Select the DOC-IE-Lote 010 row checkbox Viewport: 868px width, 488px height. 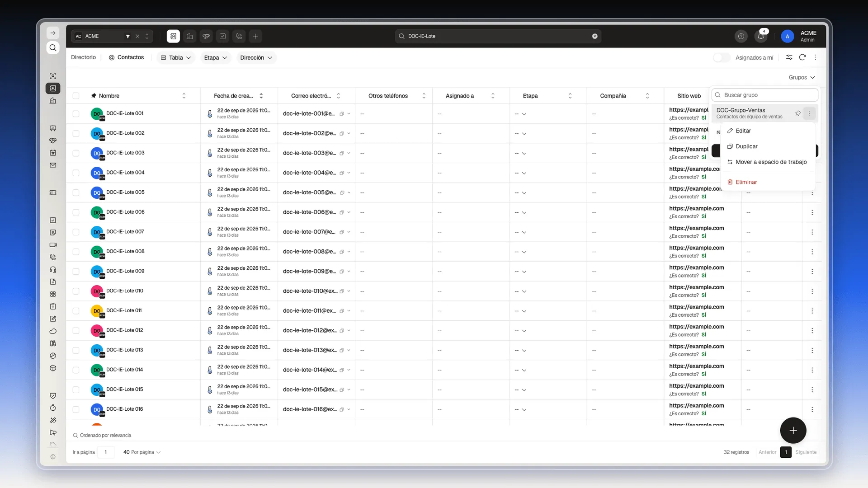pyautogui.click(x=76, y=291)
